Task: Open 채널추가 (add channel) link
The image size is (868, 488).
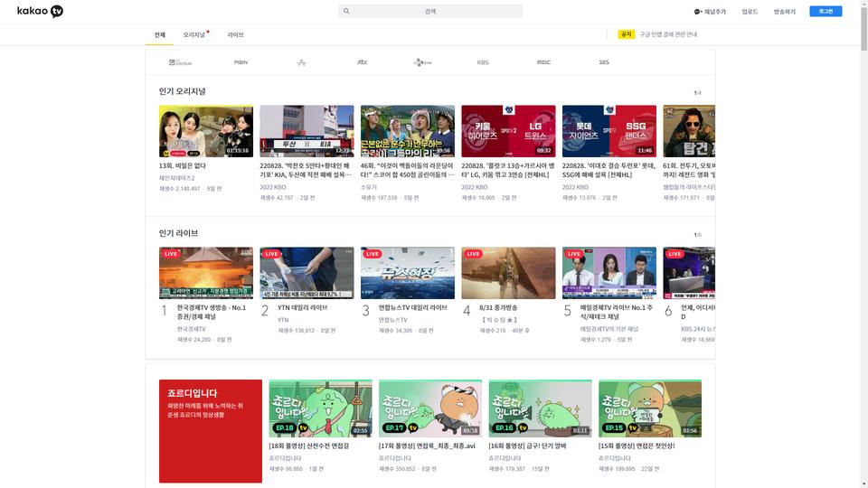Action: coord(710,12)
